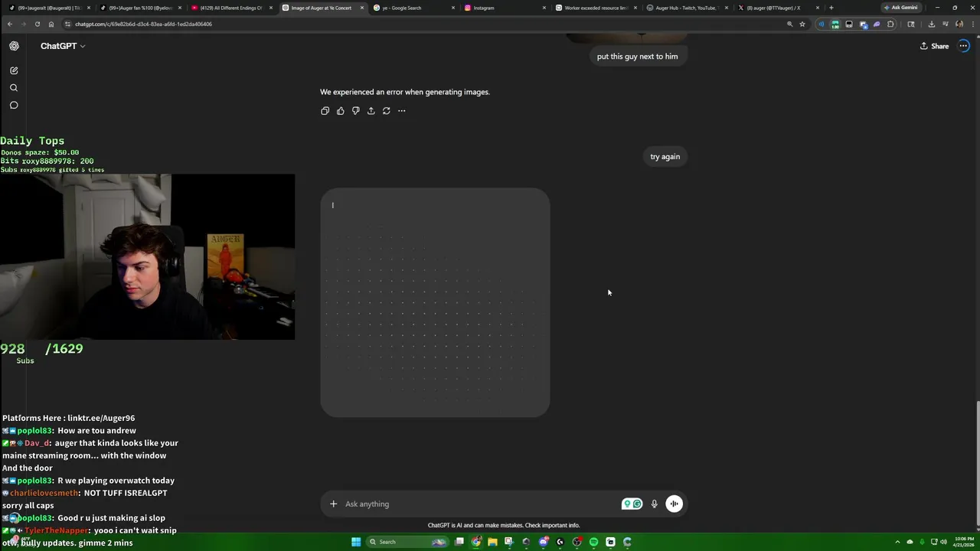Click the Ask anything input field
This screenshot has width=980, height=551.
[x=482, y=504]
